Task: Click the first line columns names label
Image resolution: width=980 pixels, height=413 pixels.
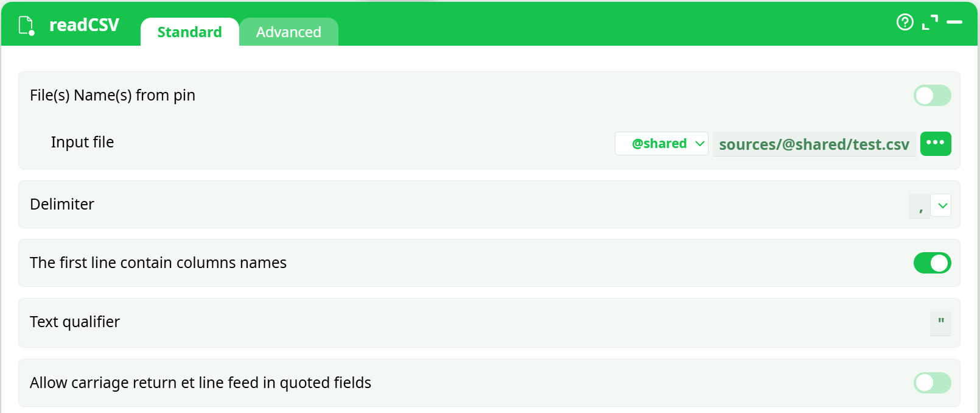Action: click(x=158, y=263)
